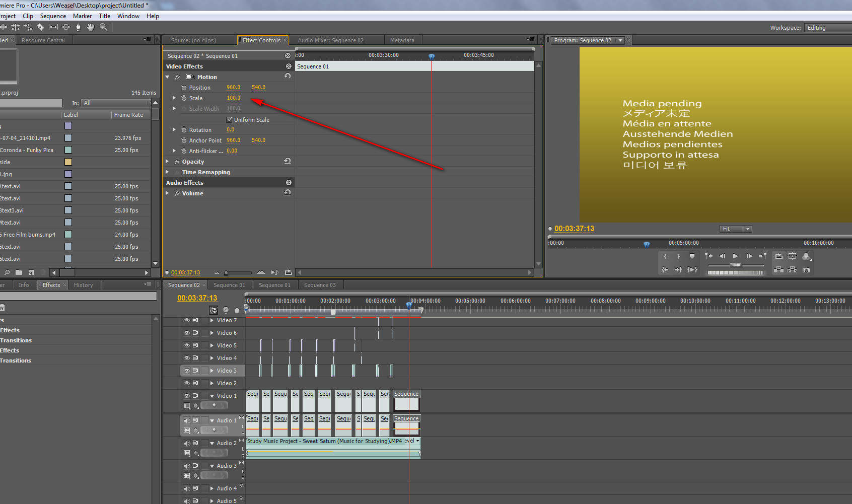Click the timeline timecode above the track headers
The height and width of the screenshot is (504, 852).
pyautogui.click(x=197, y=298)
